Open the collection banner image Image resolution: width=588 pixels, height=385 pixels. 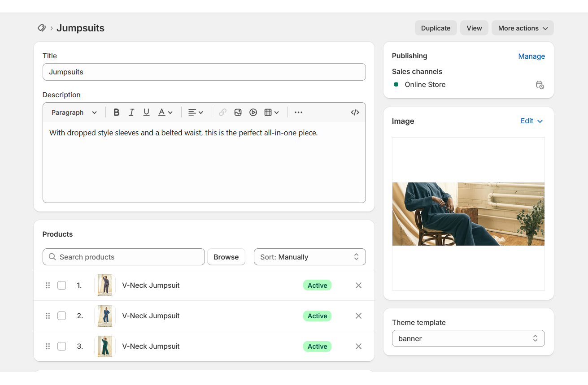click(468, 214)
